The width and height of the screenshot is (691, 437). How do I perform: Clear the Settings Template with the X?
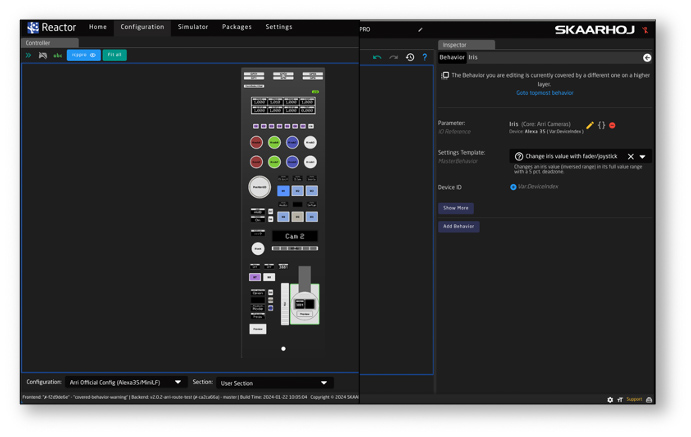(x=631, y=156)
